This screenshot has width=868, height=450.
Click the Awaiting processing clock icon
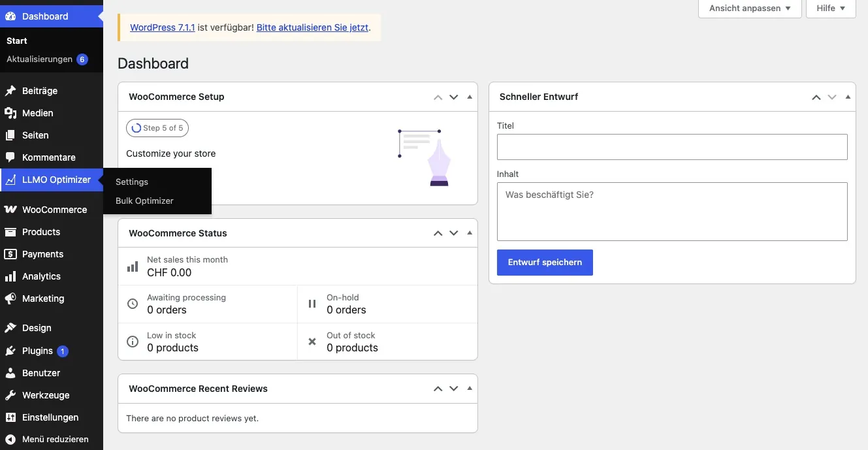coord(133,304)
